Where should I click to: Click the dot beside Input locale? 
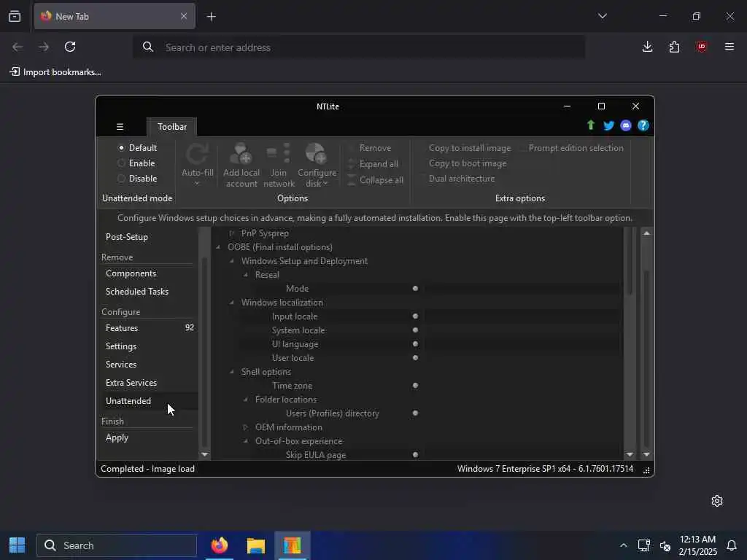coord(415,316)
